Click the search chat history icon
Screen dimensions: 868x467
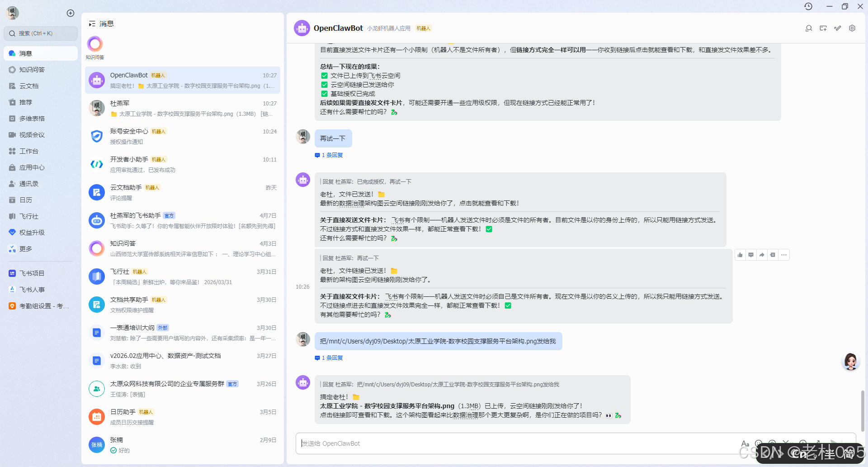click(x=809, y=28)
